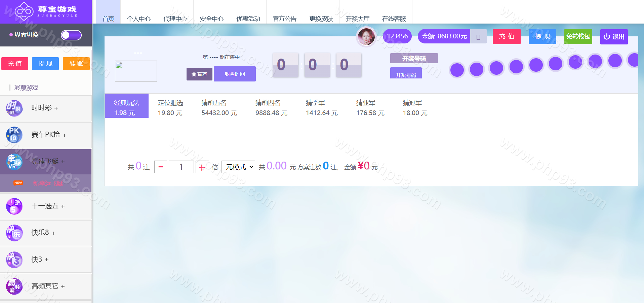Click the PK10 racing game icon
Viewport: 644px width, 303px height.
[14, 135]
